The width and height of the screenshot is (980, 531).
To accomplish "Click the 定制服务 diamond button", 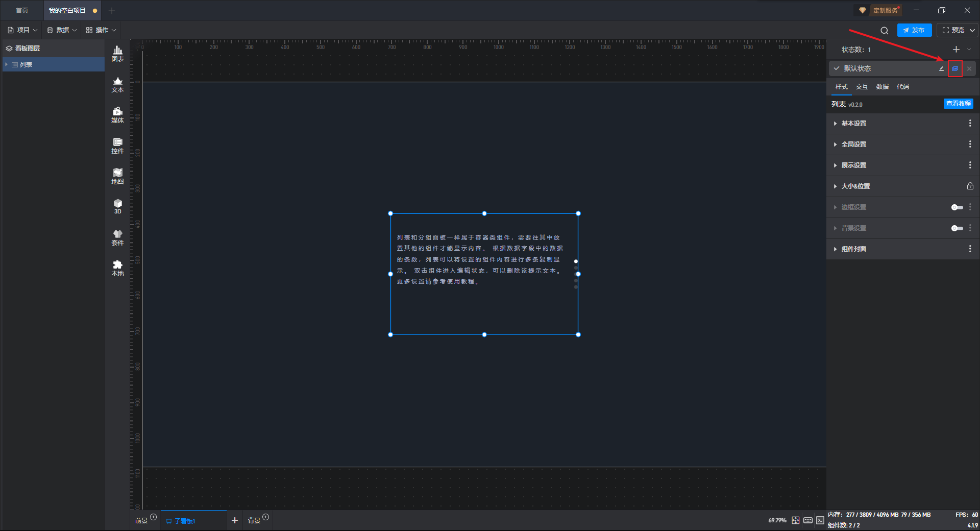I will (878, 10).
